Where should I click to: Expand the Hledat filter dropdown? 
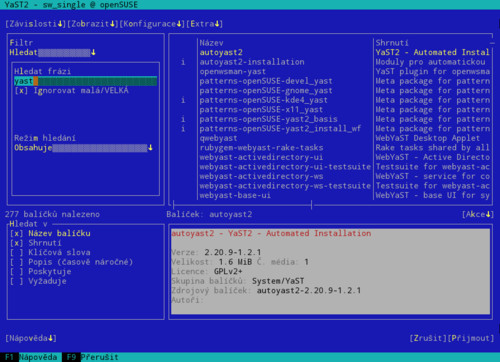[x=52, y=52]
